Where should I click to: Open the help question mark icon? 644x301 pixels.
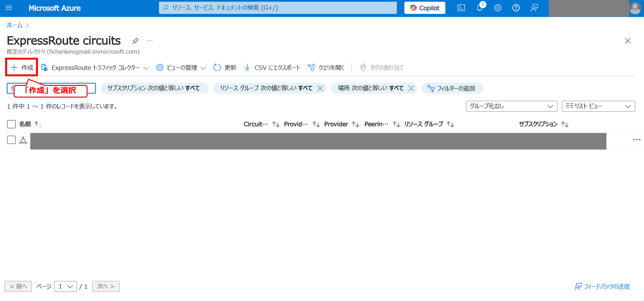516,8
